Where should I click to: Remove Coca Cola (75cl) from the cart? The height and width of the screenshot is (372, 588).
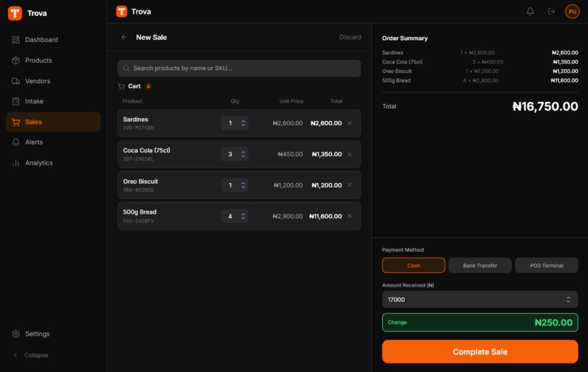point(349,154)
